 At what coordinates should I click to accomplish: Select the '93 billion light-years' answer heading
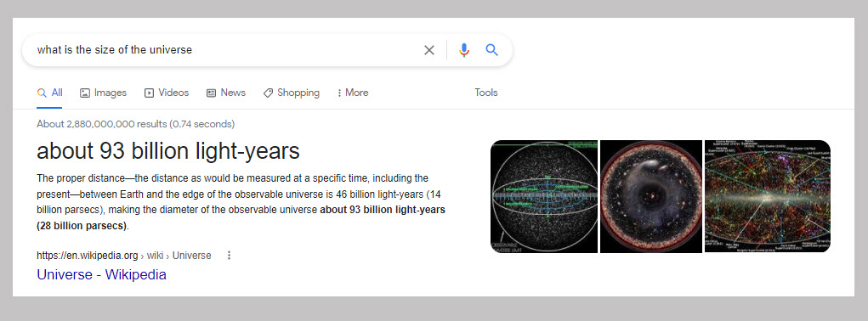click(x=168, y=151)
